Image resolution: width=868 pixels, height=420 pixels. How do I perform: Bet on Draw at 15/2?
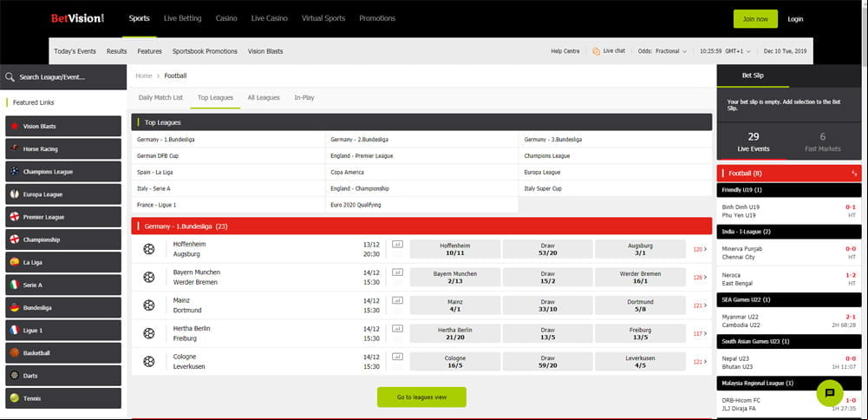click(x=547, y=277)
